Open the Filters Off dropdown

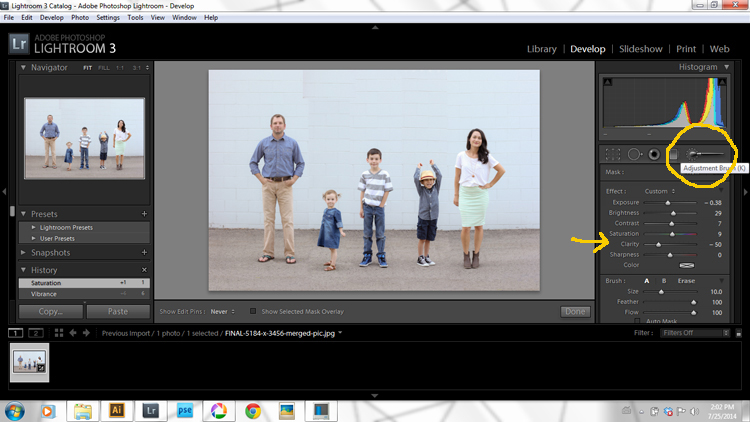point(695,333)
